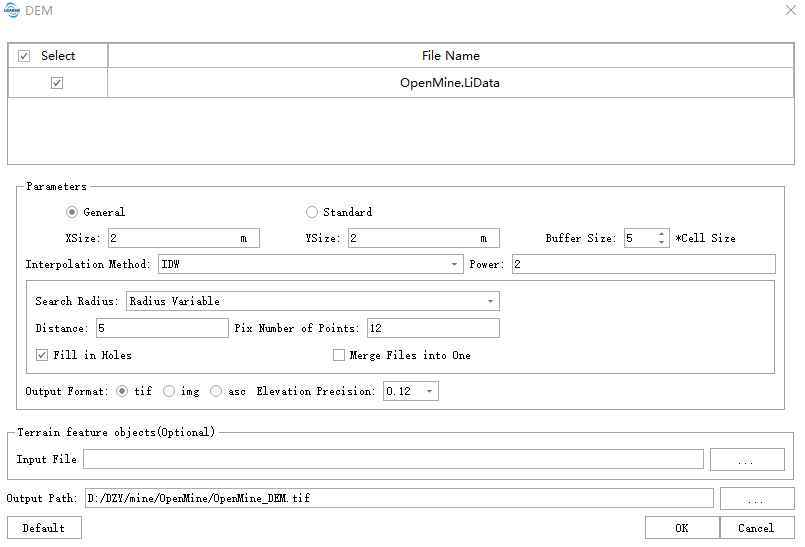
Task: Click OK to generate DEM
Action: click(681, 527)
